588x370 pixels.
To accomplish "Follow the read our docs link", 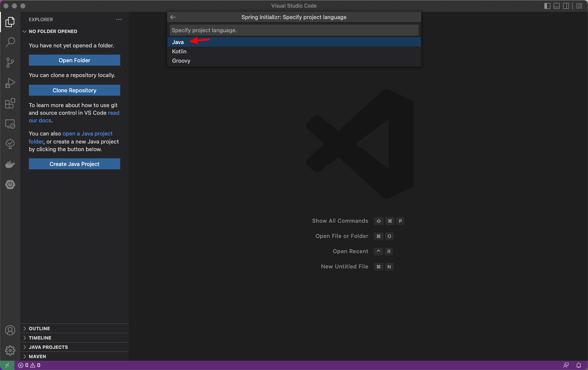I will tap(113, 113).
